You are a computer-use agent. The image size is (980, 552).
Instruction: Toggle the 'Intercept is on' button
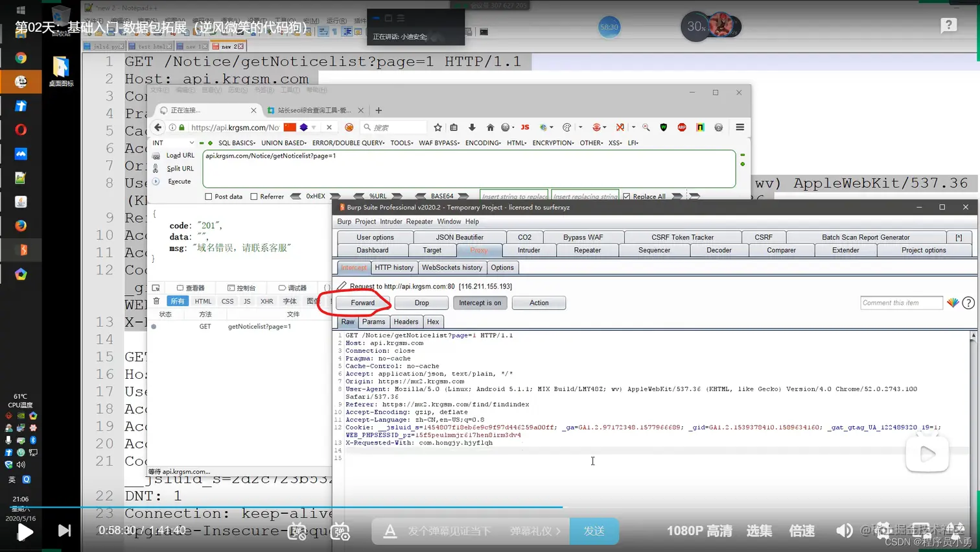pyautogui.click(x=480, y=303)
